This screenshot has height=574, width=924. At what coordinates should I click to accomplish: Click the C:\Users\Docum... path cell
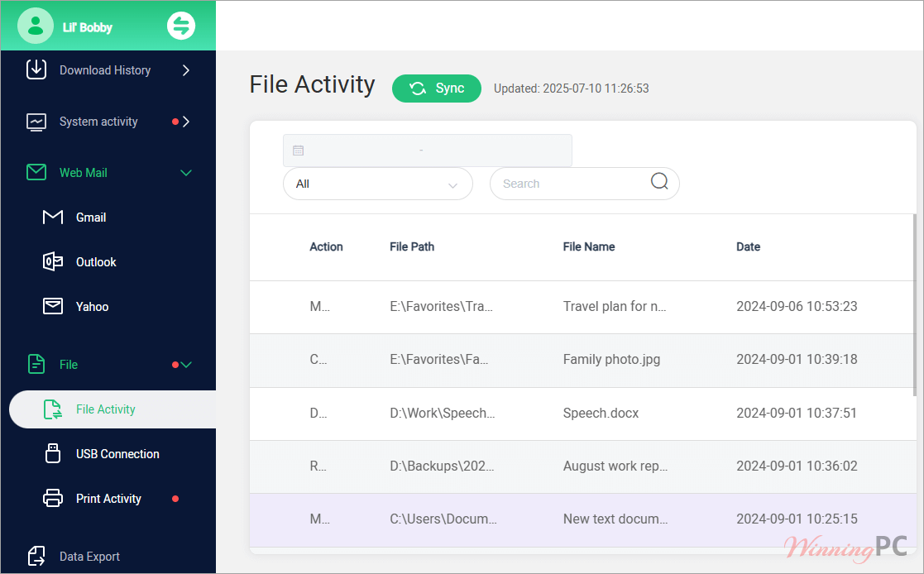point(443,519)
